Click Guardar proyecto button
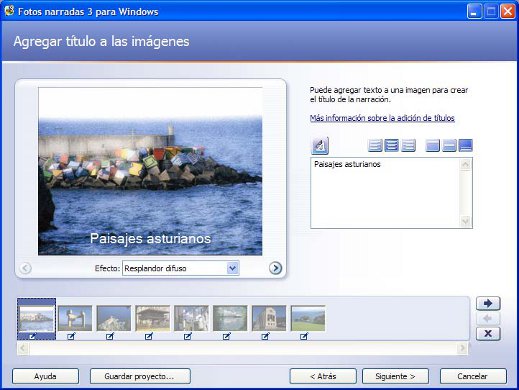 click(x=140, y=376)
